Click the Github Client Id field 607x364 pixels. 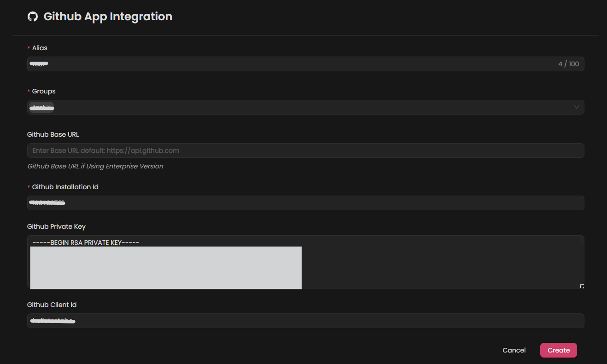(305, 321)
